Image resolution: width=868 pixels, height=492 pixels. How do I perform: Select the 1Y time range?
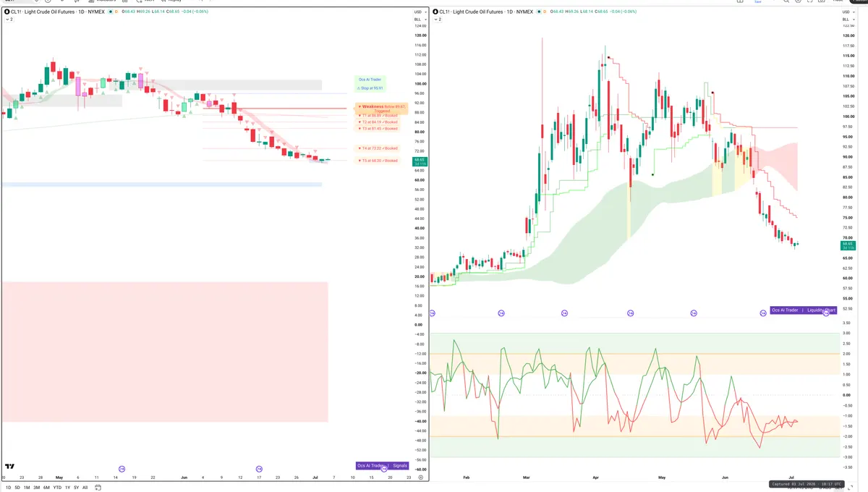pos(67,488)
